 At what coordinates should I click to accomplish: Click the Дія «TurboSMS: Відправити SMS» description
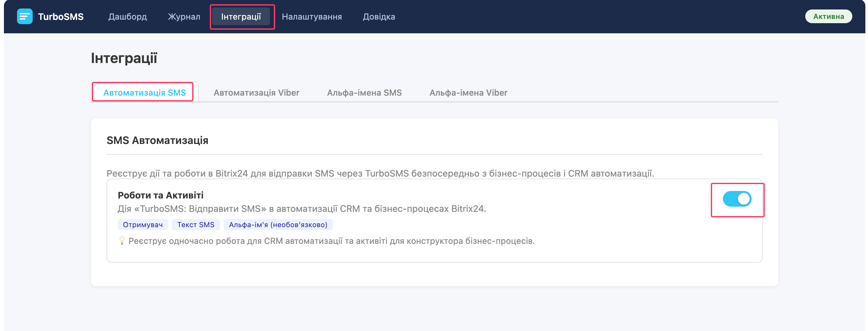pyautogui.click(x=302, y=209)
